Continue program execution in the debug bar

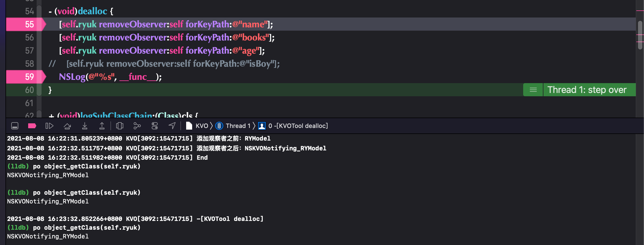(49, 126)
